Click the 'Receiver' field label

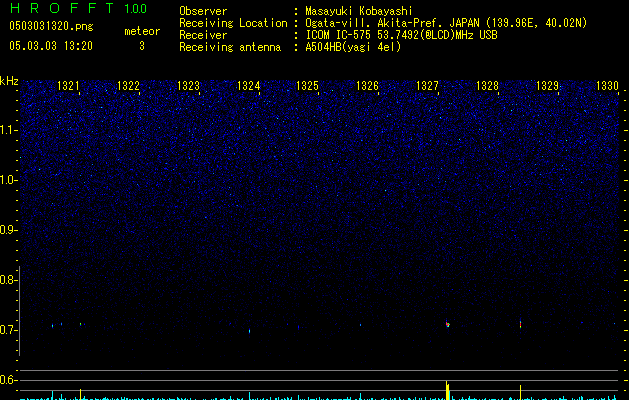tap(203, 35)
